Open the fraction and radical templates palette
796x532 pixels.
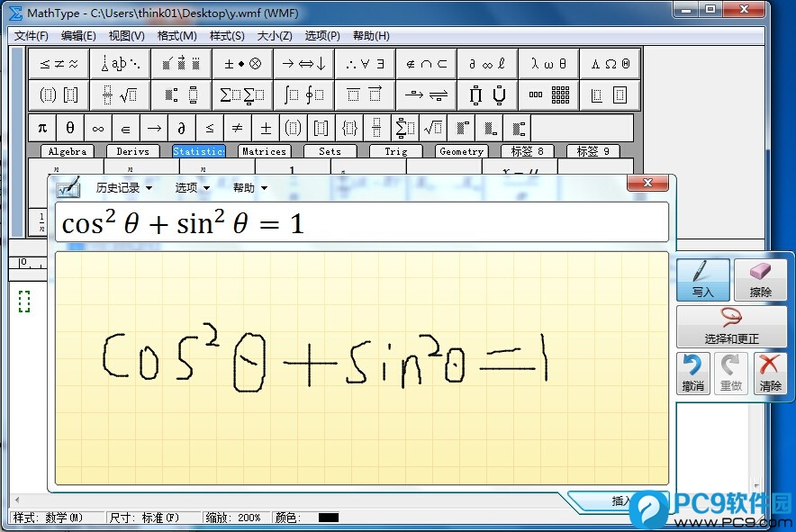pos(120,95)
